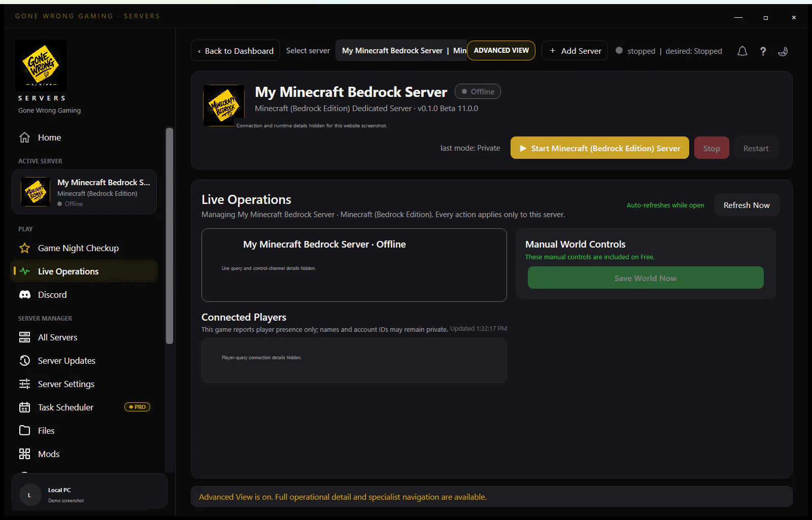Click the Minecraft Bedrock server header thumbnail

[x=224, y=106]
